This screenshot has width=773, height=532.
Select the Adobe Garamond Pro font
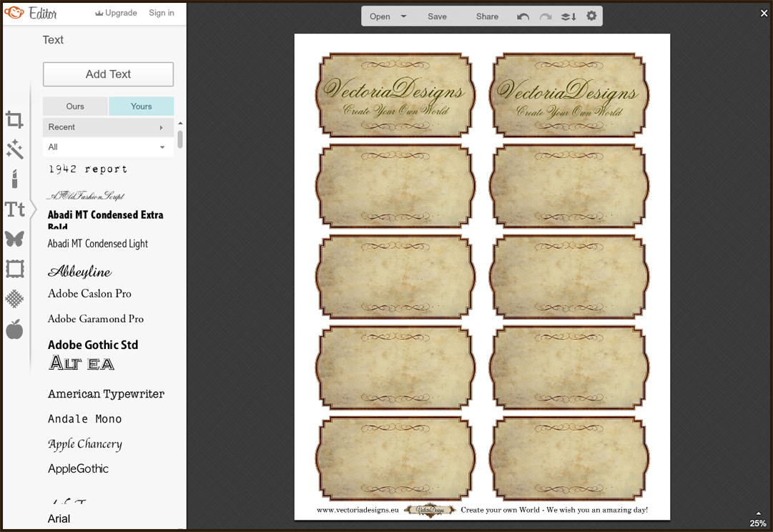96,318
